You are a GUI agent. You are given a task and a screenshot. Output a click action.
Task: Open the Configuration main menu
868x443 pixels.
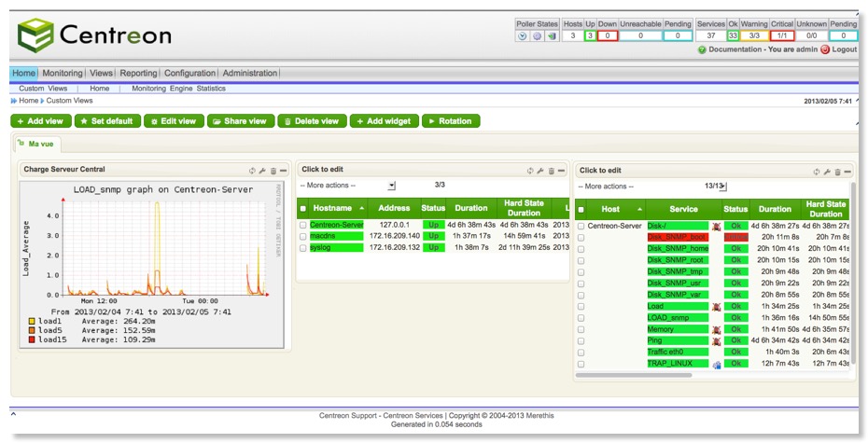click(189, 73)
